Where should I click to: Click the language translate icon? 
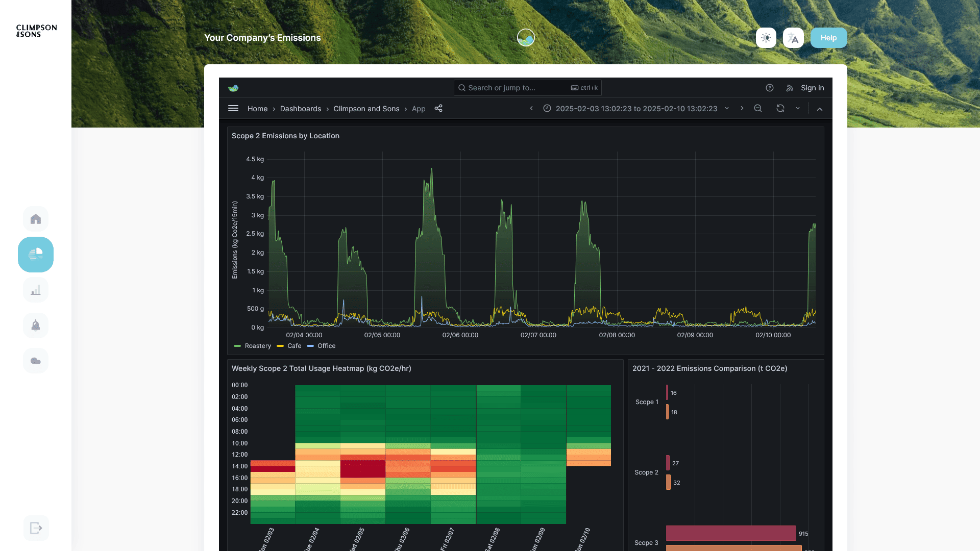pos(793,38)
